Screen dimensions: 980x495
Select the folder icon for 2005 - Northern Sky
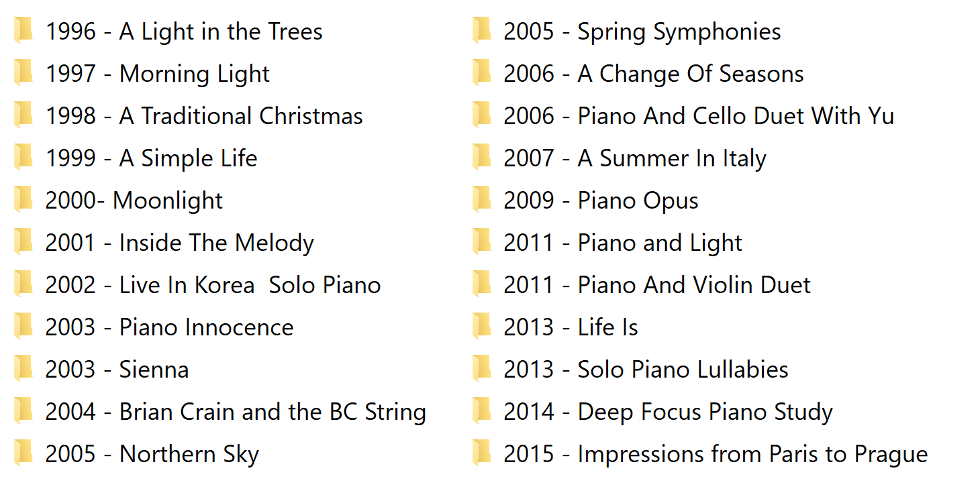point(23,453)
